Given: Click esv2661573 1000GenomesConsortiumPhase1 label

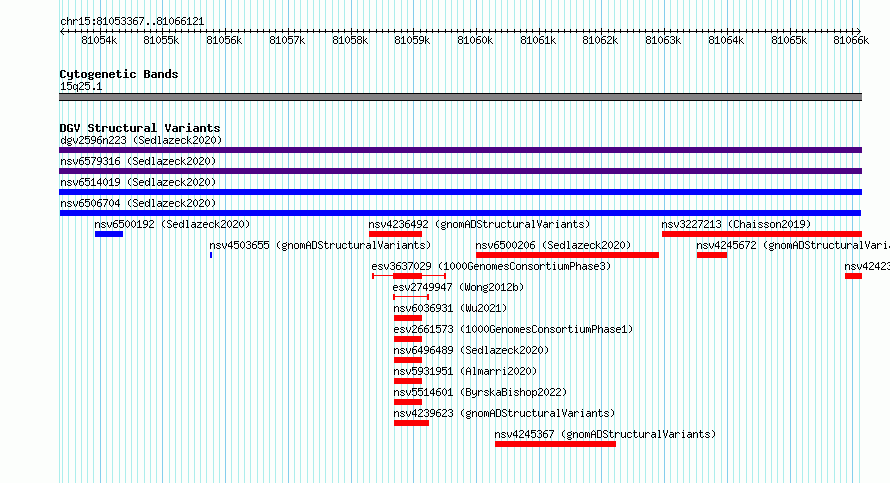Looking at the screenshot, I should pos(513,329).
